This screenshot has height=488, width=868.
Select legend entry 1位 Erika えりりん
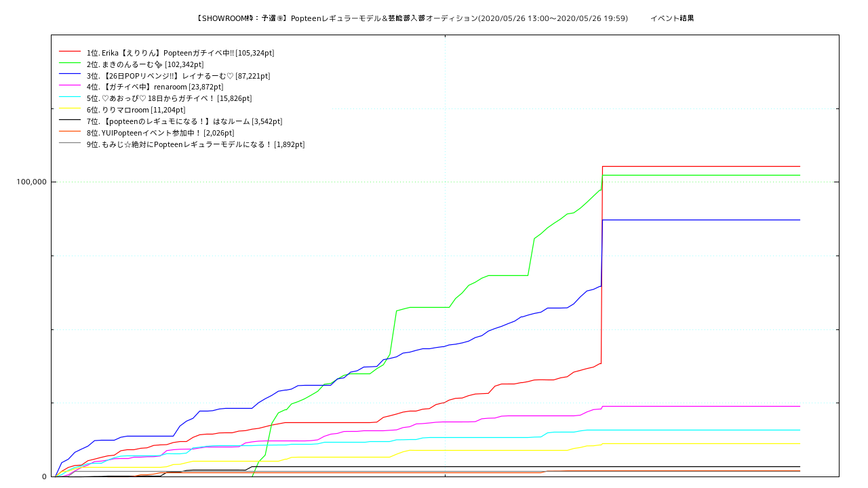pyautogui.click(x=180, y=53)
